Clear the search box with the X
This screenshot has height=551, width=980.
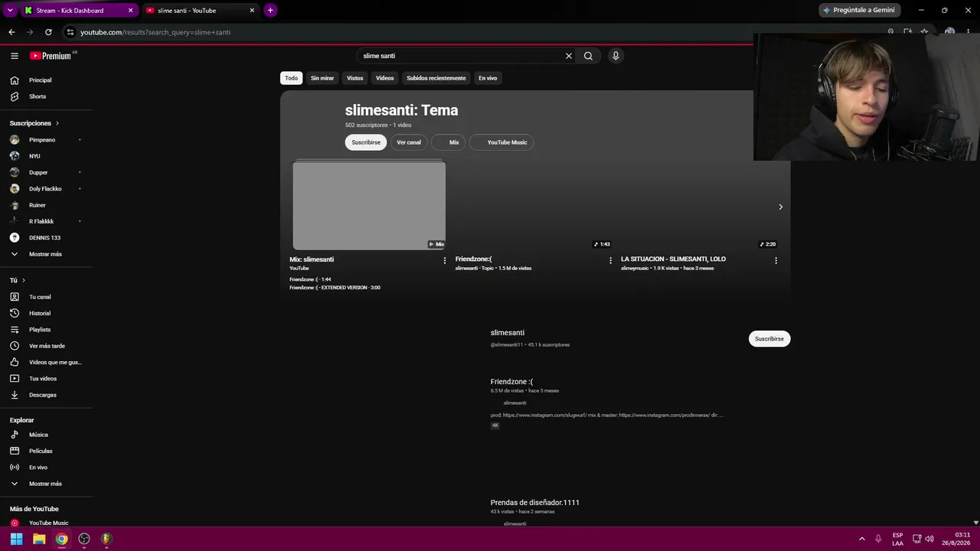(x=569, y=56)
